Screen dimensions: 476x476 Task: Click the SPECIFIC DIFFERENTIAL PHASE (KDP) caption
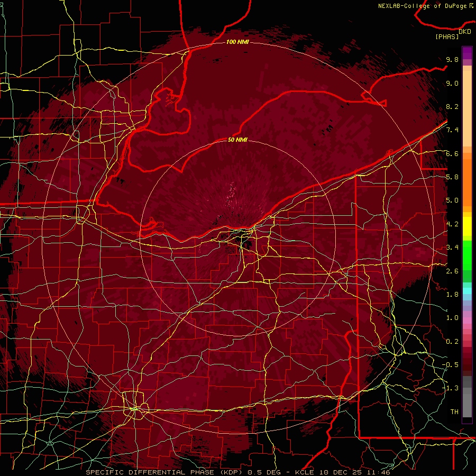tap(164, 472)
